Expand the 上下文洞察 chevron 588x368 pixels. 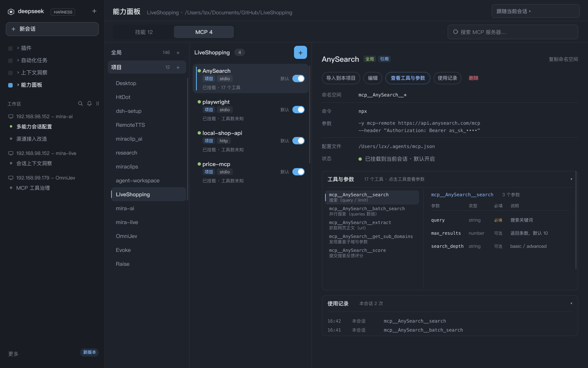coord(18,73)
